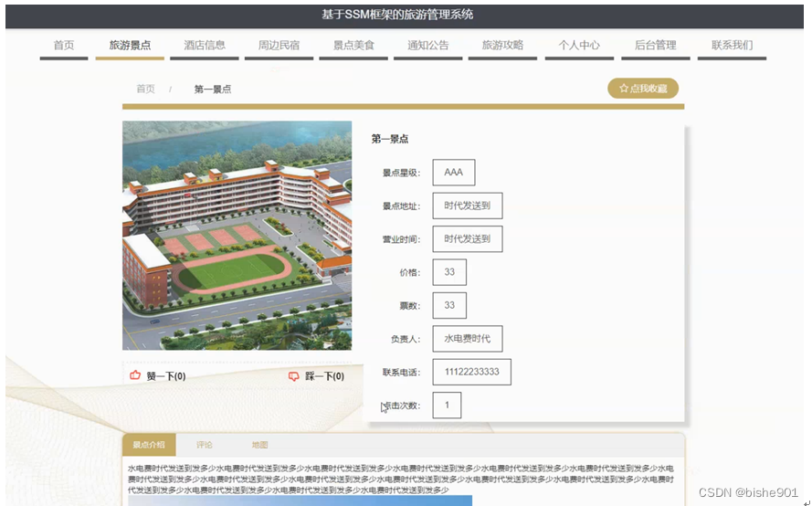Click the 第一景点 heading in the details card

(389, 139)
